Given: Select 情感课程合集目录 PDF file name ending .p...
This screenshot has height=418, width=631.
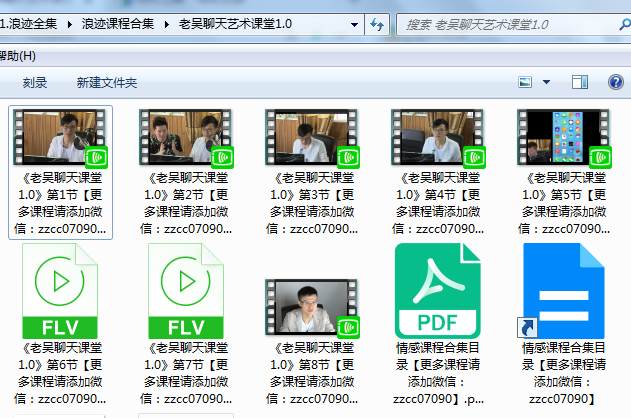Looking at the screenshot, I should click(438, 373).
